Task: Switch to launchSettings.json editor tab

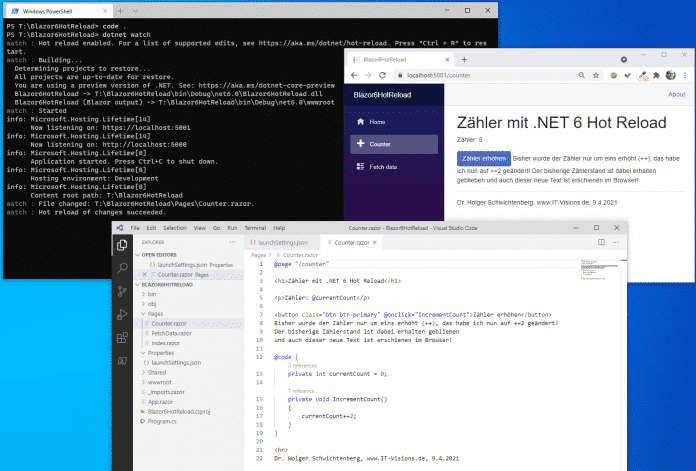Action: click(282, 242)
